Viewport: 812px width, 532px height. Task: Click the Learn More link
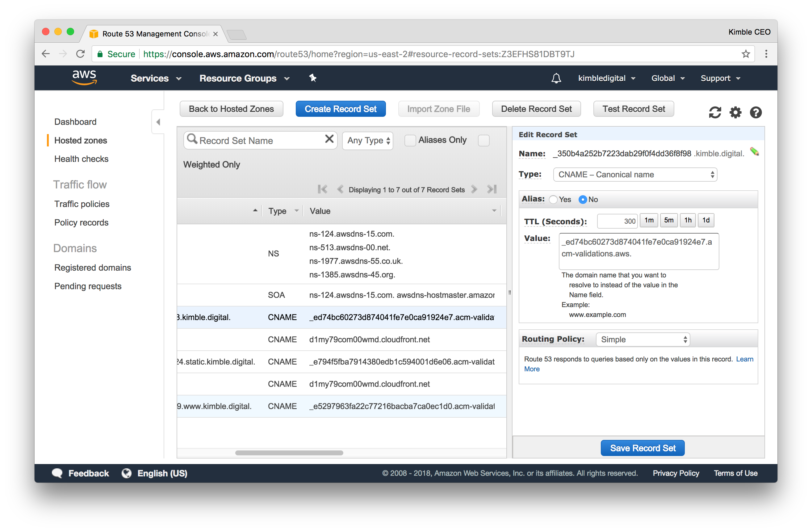click(744, 359)
